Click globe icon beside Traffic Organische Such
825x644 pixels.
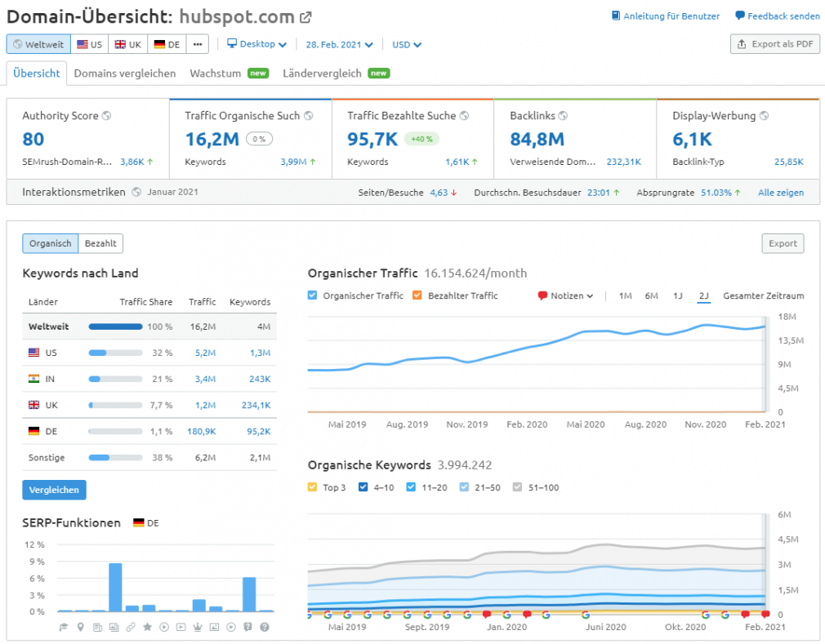(x=308, y=116)
